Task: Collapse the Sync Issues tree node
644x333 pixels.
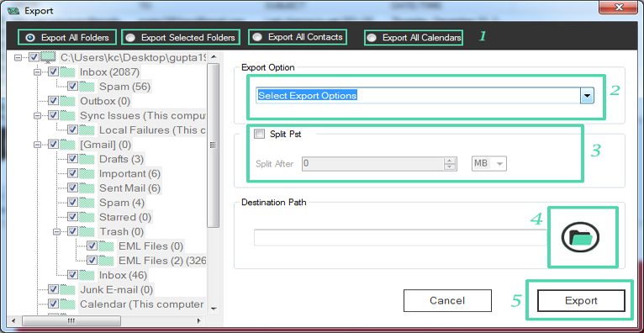Action: (x=37, y=116)
